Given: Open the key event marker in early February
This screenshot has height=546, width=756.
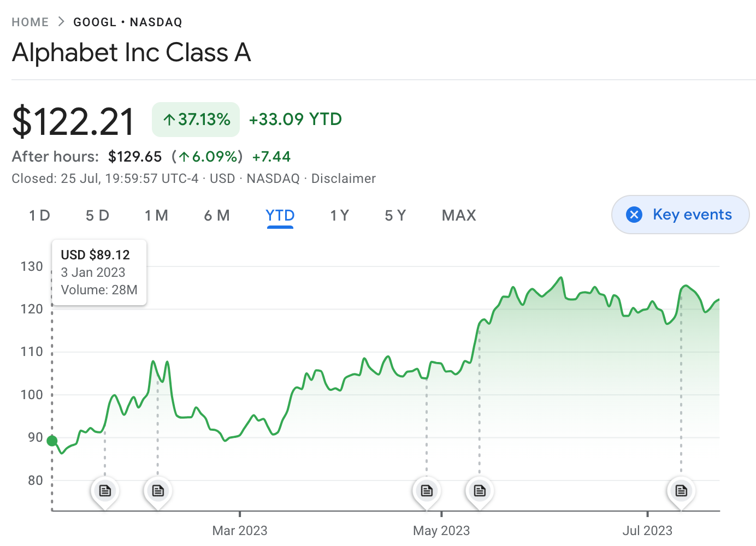Looking at the screenshot, I should pos(158,490).
